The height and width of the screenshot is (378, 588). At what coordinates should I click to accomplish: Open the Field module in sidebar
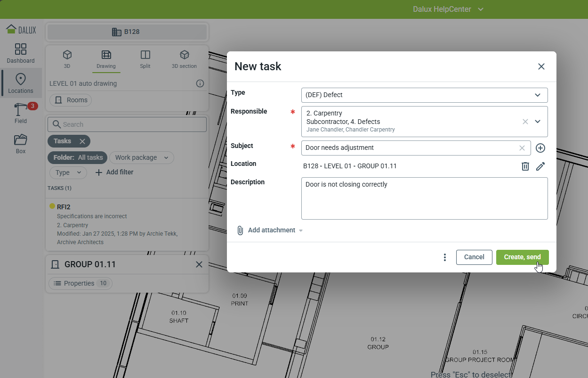(x=21, y=114)
